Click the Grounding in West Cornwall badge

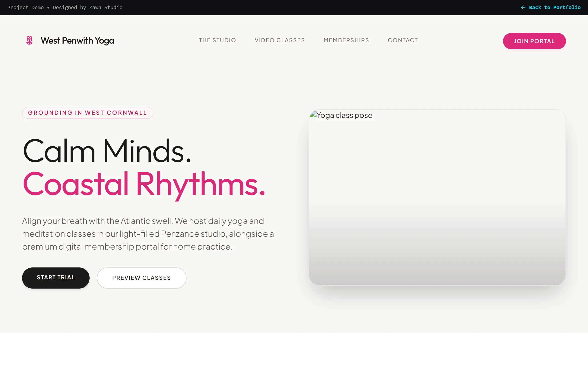pyautogui.click(x=88, y=113)
